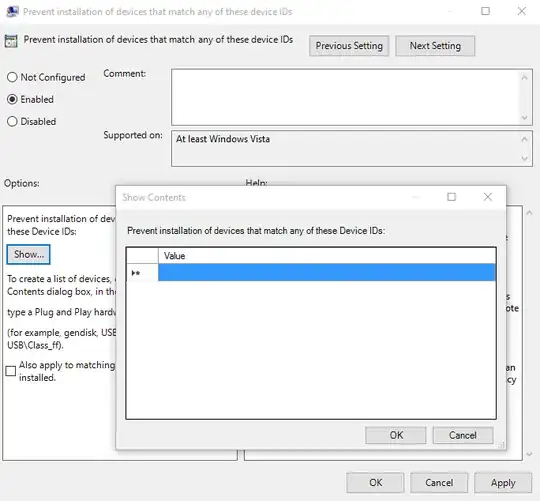540x501 pixels.
Task: Click the Help pane scroll-up arrow
Action: pos(529,213)
